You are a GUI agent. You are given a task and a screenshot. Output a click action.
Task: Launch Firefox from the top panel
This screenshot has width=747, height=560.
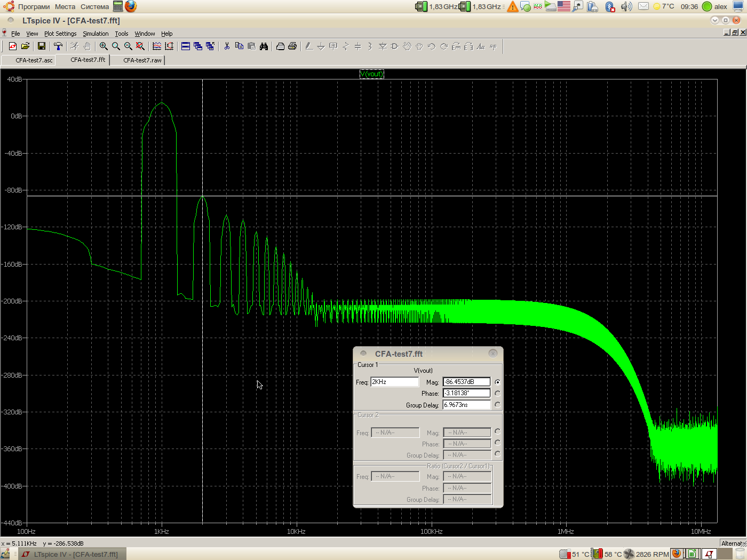click(x=131, y=6)
